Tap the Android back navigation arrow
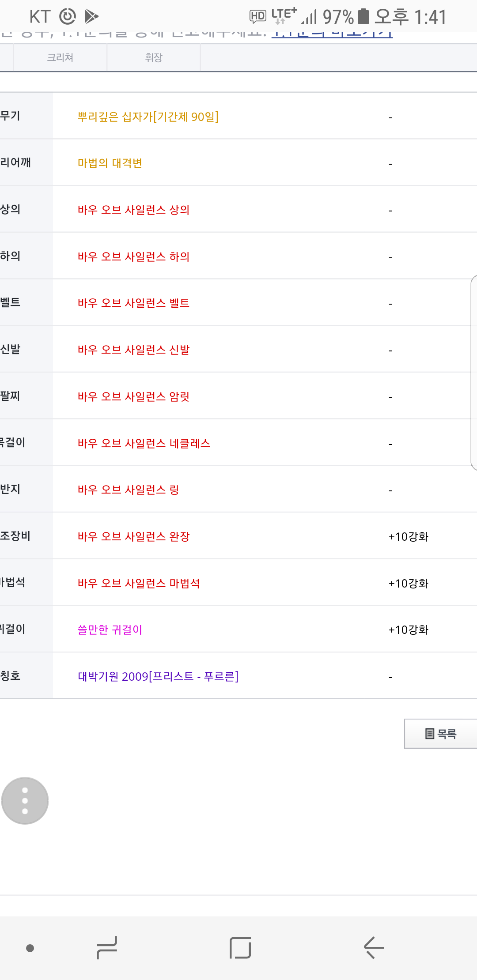This screenshot has width=477, height=980. pos(374,947)
